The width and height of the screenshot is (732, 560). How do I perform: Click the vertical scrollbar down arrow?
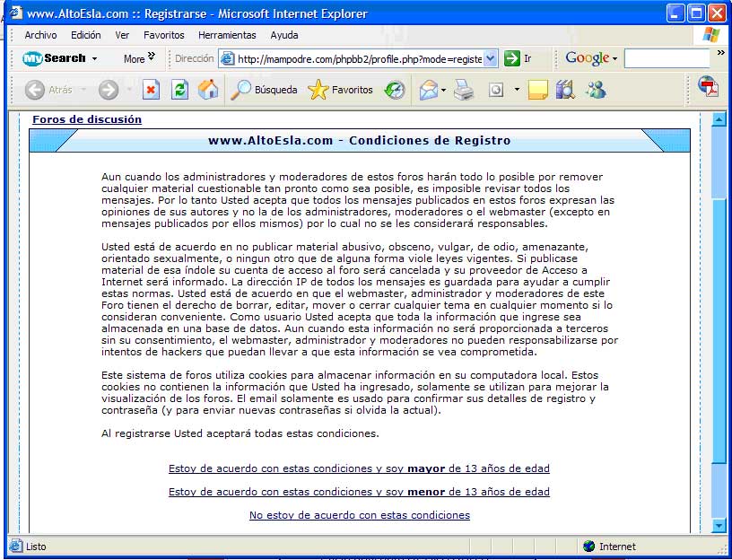point(718,526)
